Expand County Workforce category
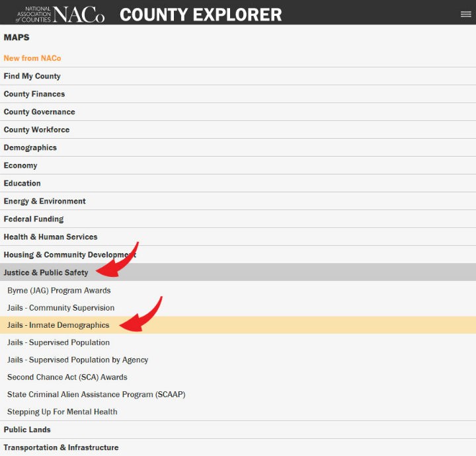Screen dimensions: 476x456 coord(238,130)
